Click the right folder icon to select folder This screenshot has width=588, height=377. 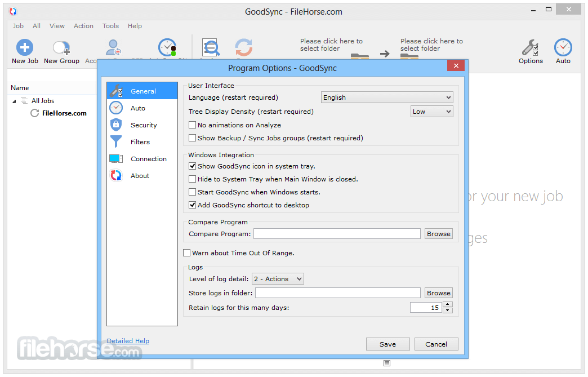click(x=409, y=56)
